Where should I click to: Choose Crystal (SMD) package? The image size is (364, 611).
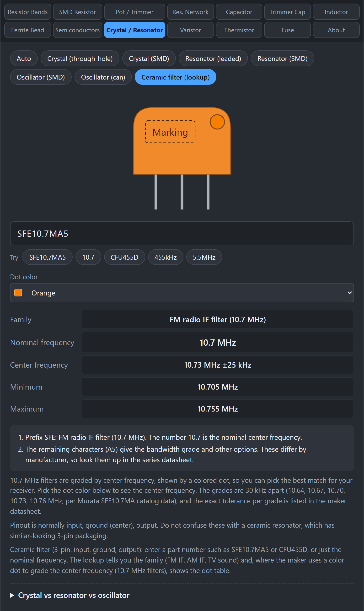[x=149, y=58]
